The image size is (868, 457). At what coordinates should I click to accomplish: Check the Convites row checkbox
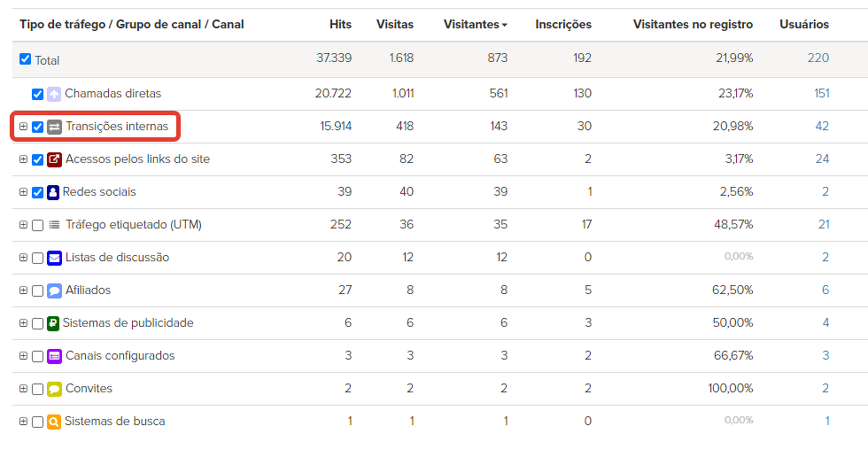point(37,389)
